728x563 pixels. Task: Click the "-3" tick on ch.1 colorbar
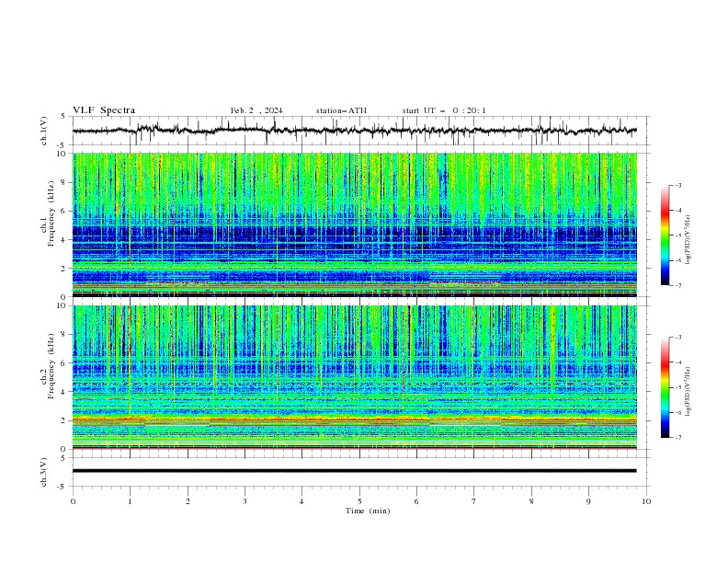(677, 185)
